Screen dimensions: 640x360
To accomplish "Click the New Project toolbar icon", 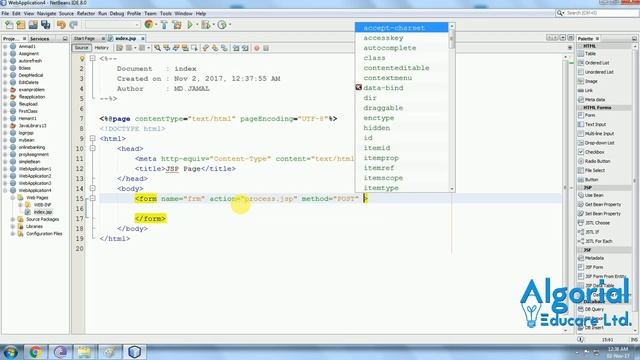I will pos(21,25).
